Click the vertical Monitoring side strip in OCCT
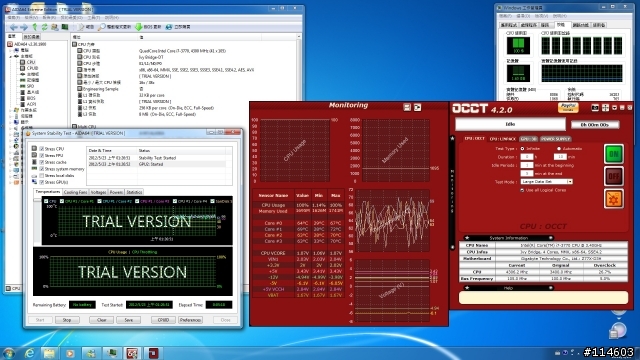Viewport: 640px width, 360px height. [452, 192]
